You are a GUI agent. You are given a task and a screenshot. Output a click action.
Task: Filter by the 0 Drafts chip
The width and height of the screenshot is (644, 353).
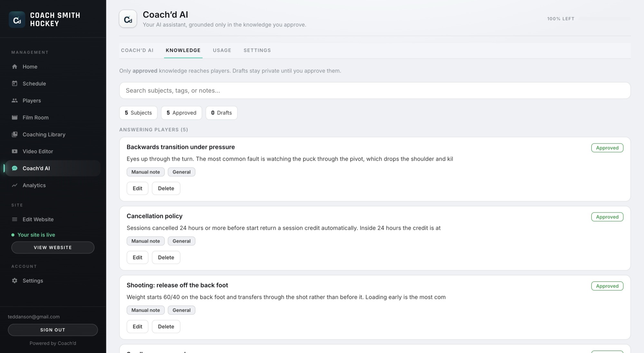(x=222, y=113)
